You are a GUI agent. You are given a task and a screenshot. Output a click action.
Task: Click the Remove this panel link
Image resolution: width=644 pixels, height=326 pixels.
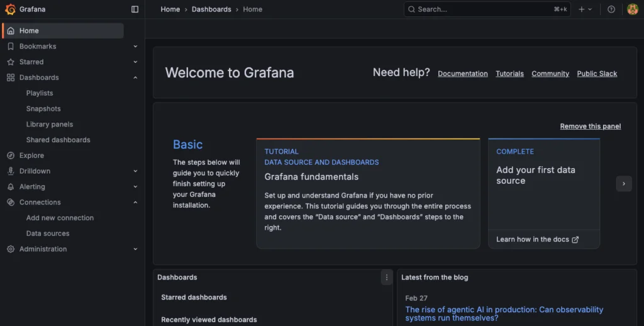(590, 126)
